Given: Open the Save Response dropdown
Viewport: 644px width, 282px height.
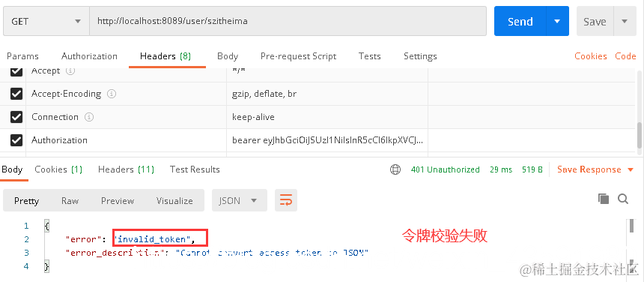Looking at the screenshot, I should (x=595, y=169).
